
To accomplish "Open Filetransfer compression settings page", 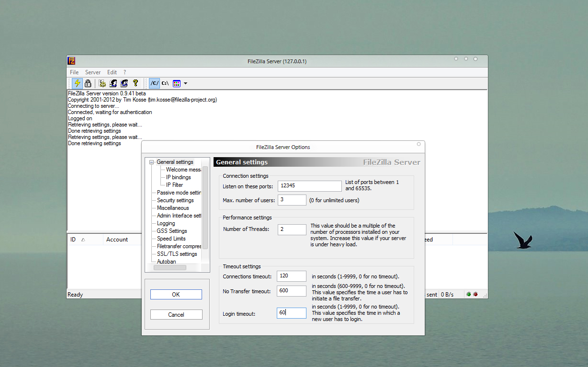I will 179,246.
